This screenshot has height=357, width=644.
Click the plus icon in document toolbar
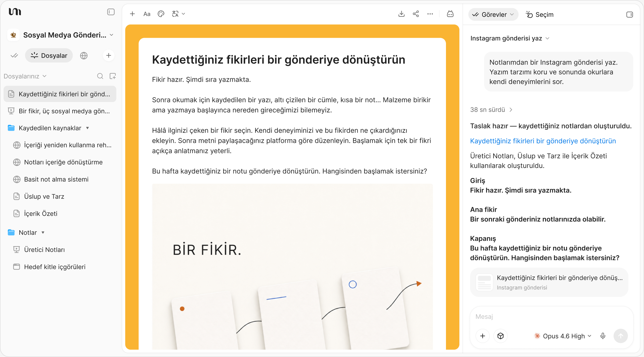pyautogui.click(x=132, y=14)
